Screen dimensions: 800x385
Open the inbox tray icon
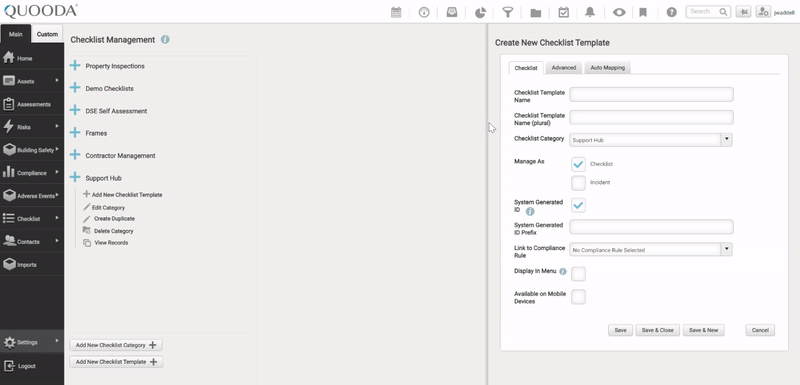[452, 12]
